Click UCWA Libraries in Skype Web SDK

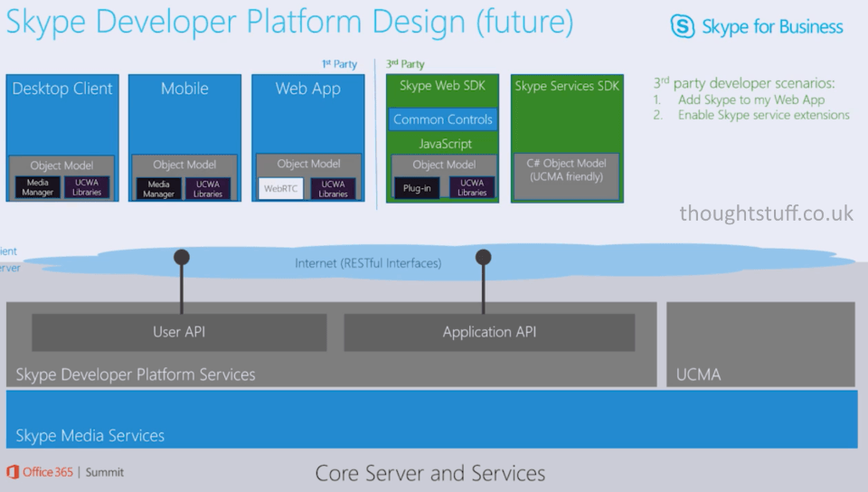(x=472, y=187)
